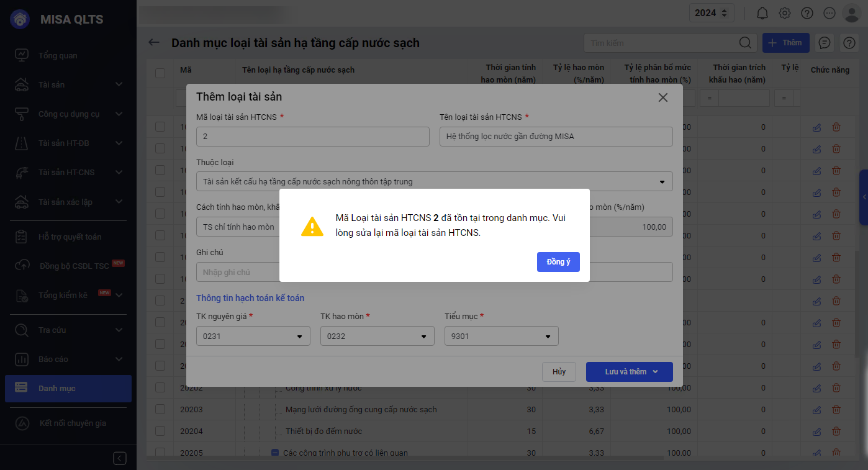Screen dimensions: 868x470
Task: Click the delete trash icon in first row
Action: click(x=836, y=127)
